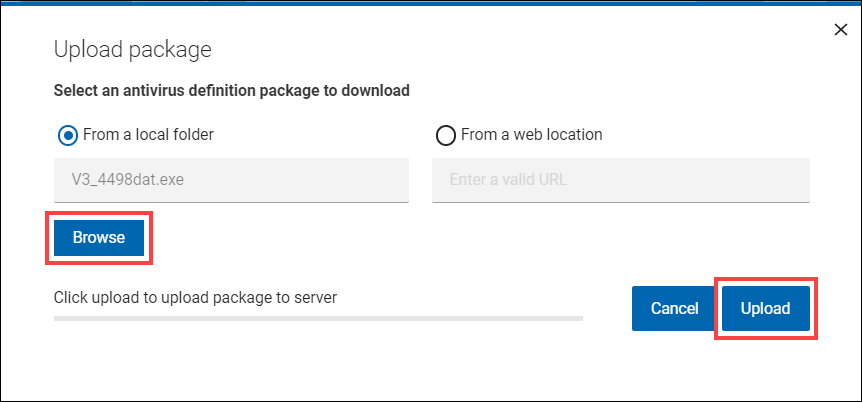Focus the Enter a valid URL field
The image size is (862, 402).
[620, 180]
